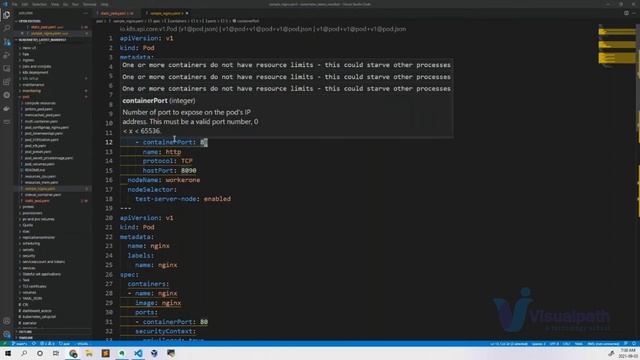Switch to the static_pod.yaml editor tab

click(116, 13)
